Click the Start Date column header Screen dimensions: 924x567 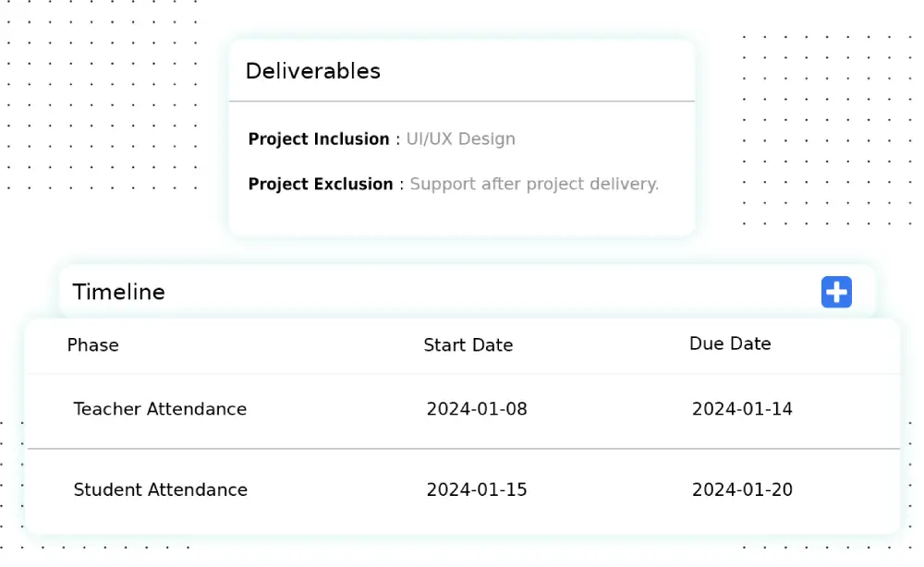tap(468, 345)
